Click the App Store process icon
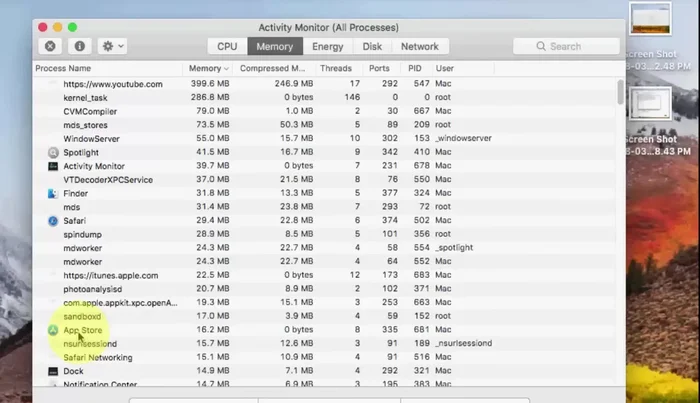700x403 pixels. (x=53, y=329)
